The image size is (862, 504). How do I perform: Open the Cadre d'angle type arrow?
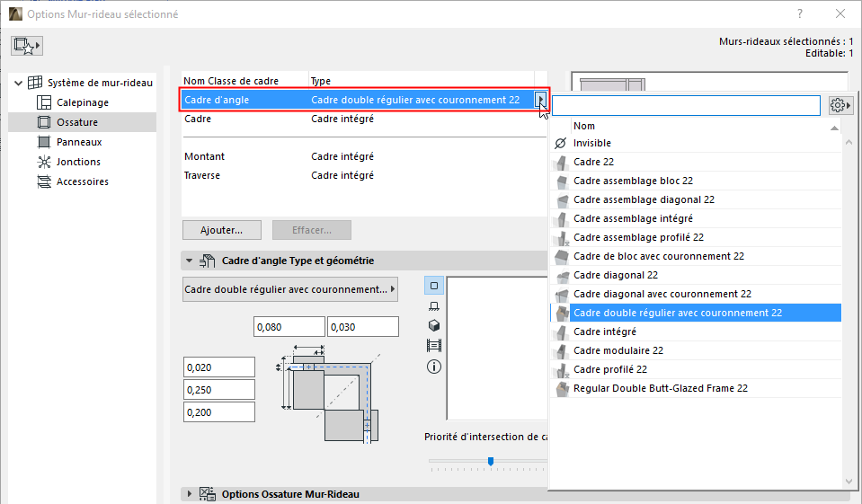[x=541, y=100]
